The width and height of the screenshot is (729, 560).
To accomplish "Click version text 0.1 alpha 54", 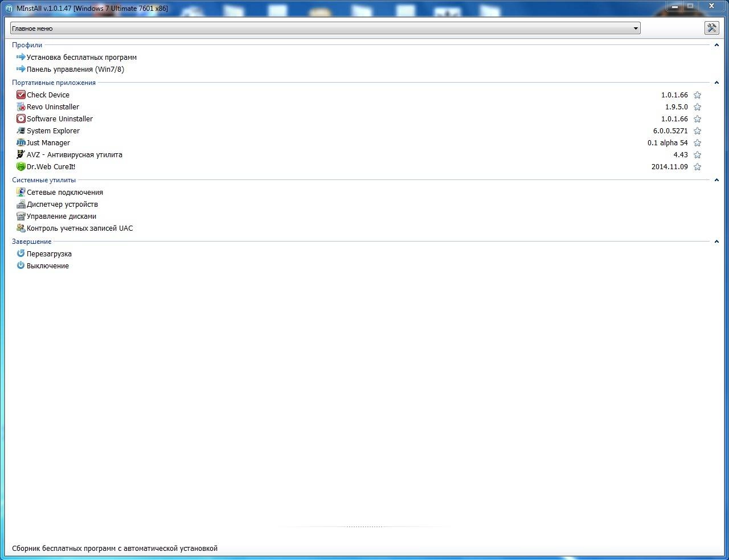I will [x=667, y=142].
